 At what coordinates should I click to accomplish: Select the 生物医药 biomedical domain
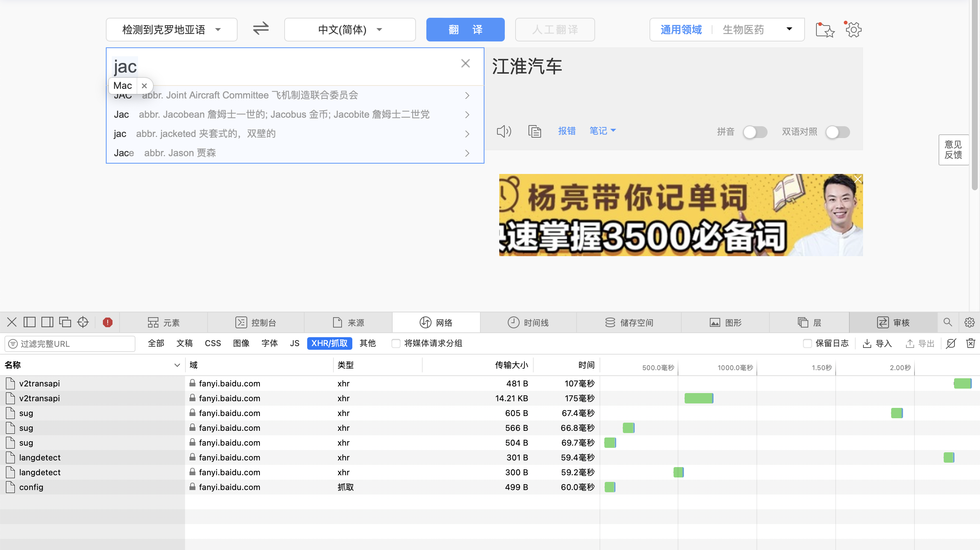coord(743,29)
